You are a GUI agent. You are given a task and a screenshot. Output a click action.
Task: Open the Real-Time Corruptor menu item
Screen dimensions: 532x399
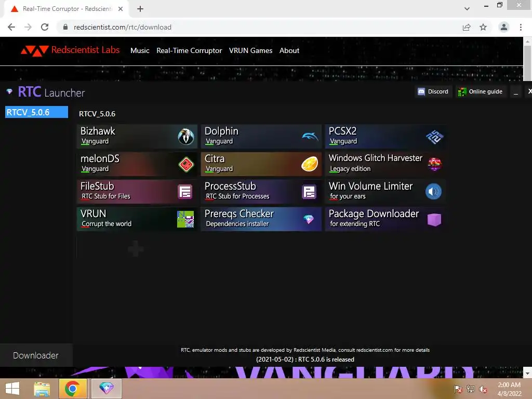click(x=189, y=50)
